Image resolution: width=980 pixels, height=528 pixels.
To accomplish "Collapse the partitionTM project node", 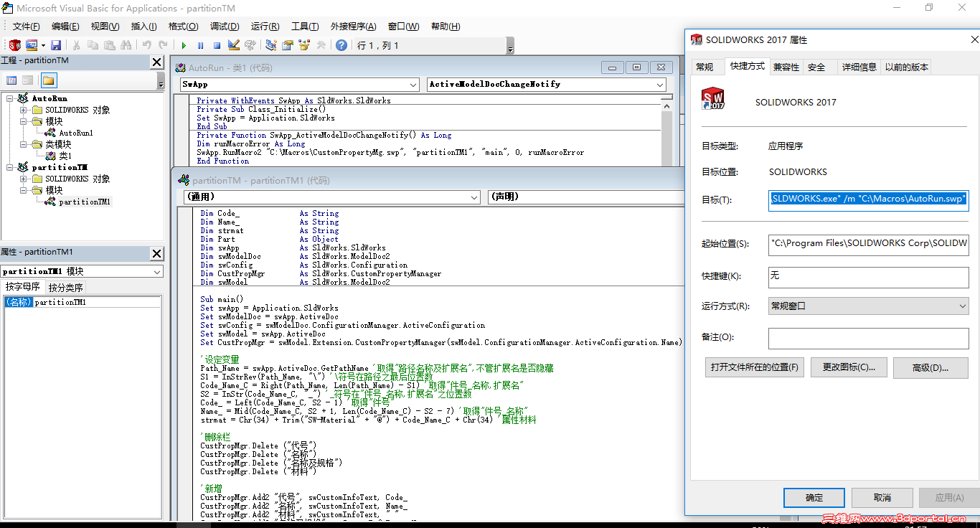I will (x=10, y=167).
